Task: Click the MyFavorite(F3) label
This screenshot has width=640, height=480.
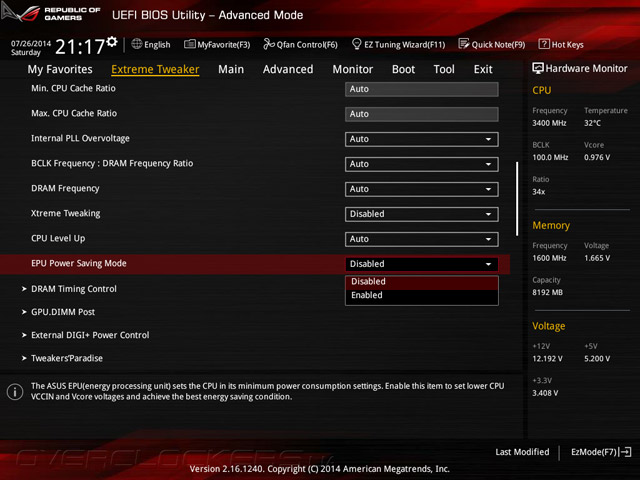Action: click(x=224, y=44)
